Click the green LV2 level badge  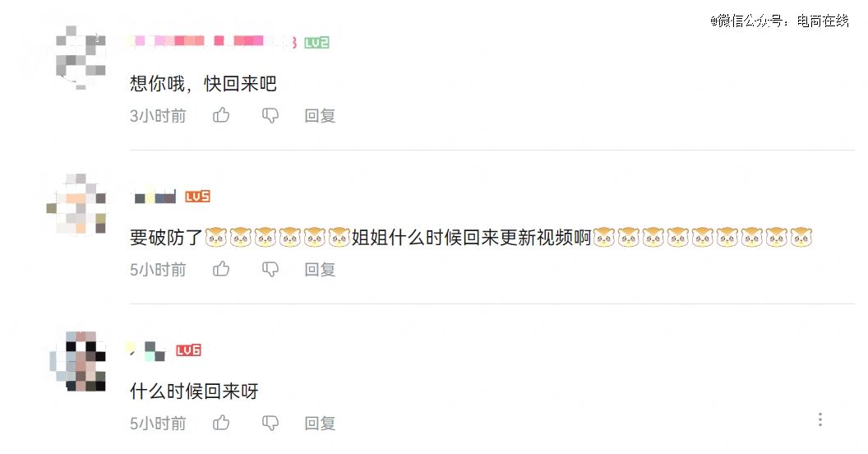coord(316,43)
